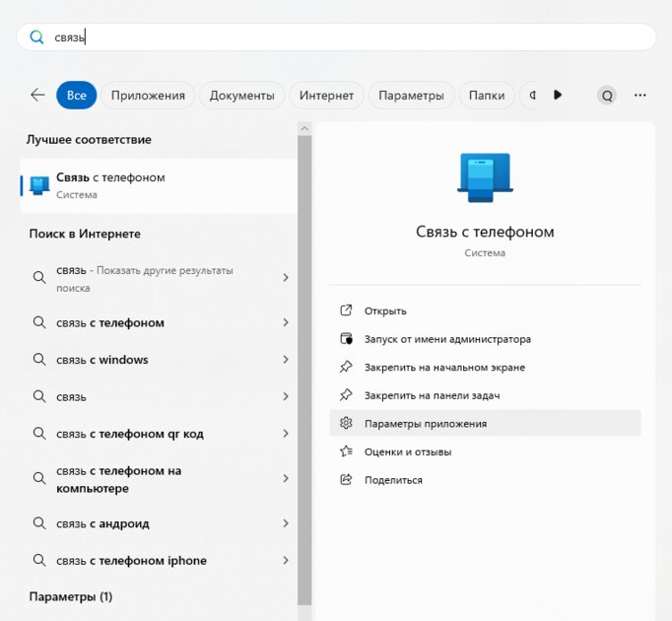Switch to the Документы filter tab
Image resolution: width=672 pixels, height=621 pixels.
pyautogui.click(x=241, y=96)
